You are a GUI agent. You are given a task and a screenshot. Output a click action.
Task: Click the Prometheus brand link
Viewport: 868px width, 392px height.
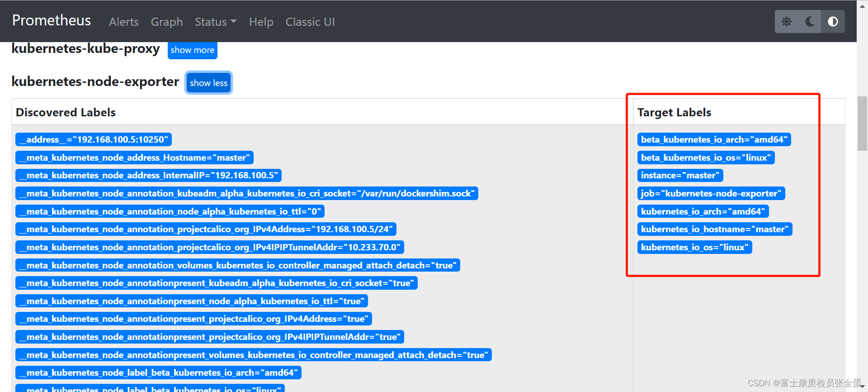(x=52, y=20)
